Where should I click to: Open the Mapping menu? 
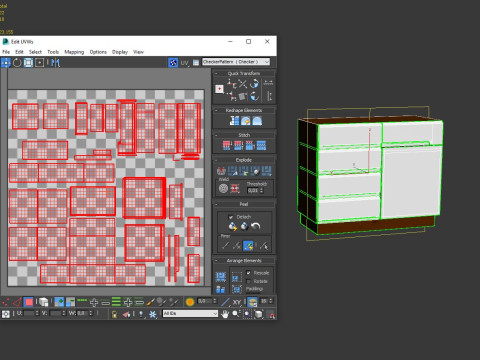pyautogui.click(x=74, y=52)
